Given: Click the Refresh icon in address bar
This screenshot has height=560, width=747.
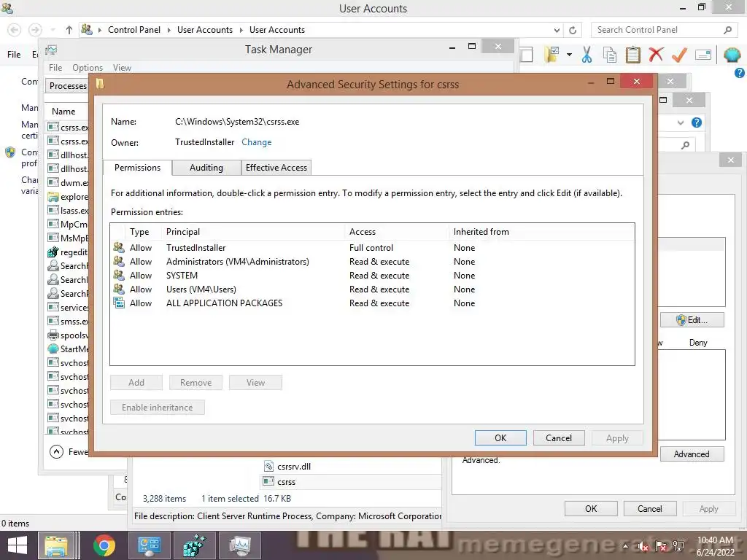Looking at the screenshot, I should tap(573, 30).
